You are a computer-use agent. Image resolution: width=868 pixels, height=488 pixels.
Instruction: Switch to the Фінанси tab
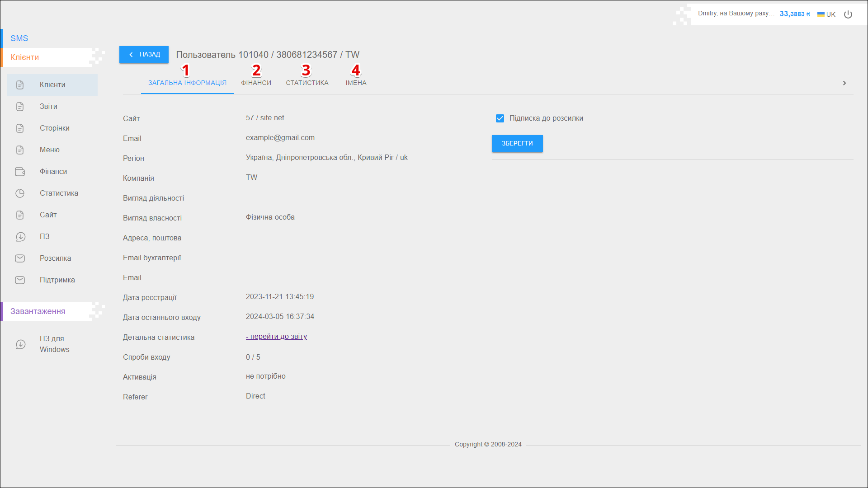pyautogui.click(x=256, y=83)
